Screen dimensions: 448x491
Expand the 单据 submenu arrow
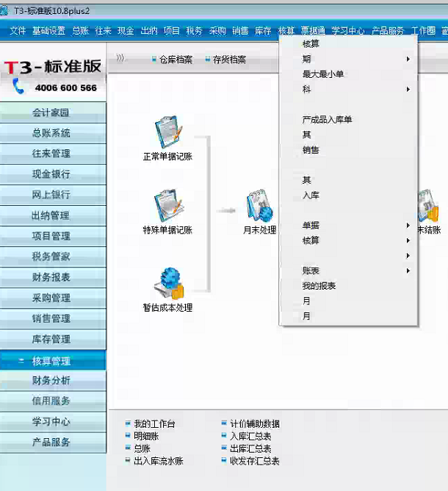pos(408,225)
